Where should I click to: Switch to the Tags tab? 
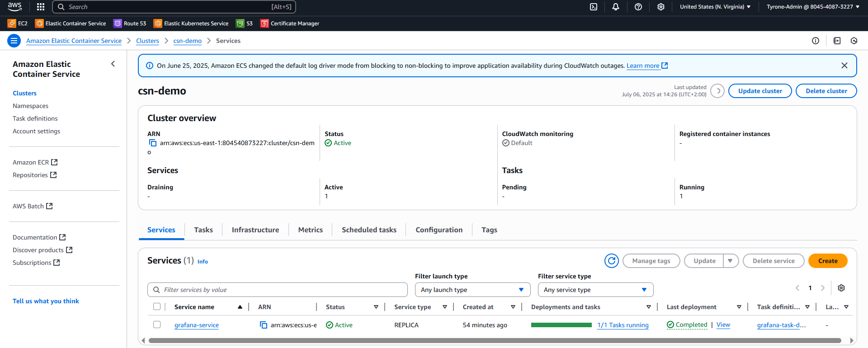[489, 230]
